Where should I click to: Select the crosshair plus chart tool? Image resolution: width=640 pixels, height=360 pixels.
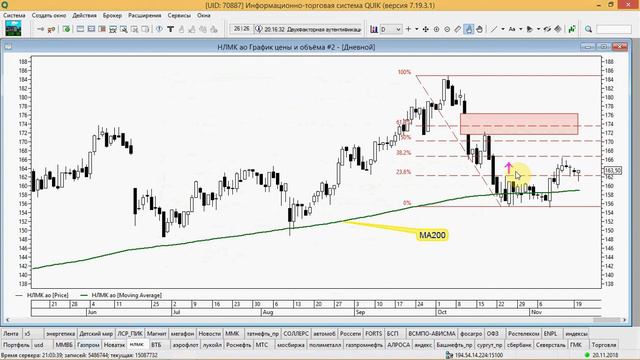(x=408, y=29)
